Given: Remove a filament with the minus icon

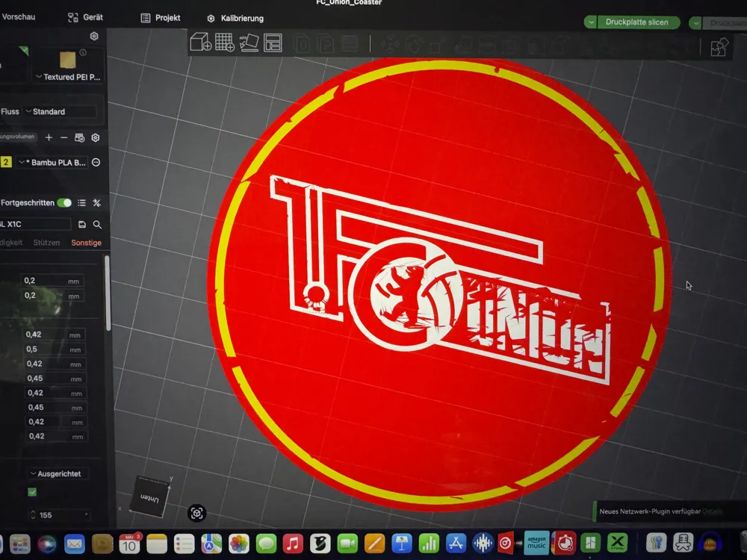Looking at the screenshot, I should click(63, 137).
